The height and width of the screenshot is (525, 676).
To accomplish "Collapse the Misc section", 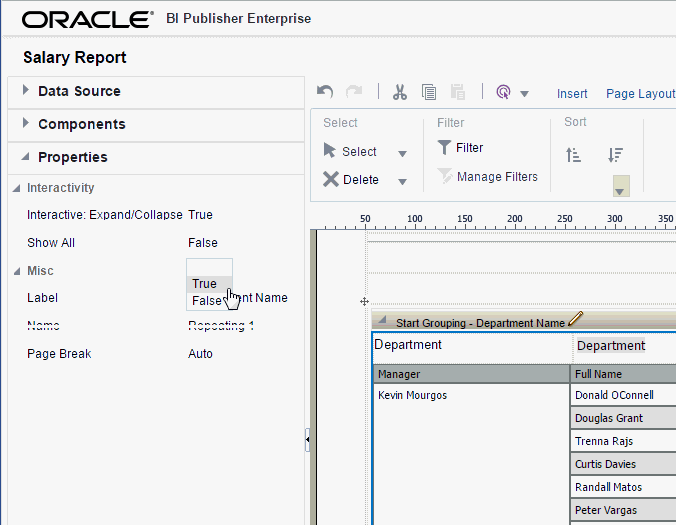I will [17, 271].
